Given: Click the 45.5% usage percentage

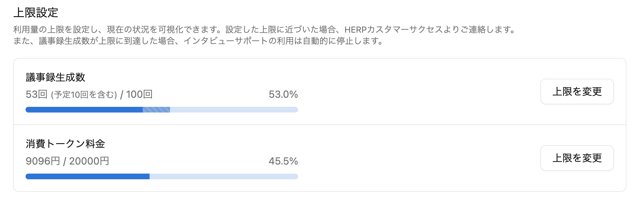Looking at the screenshot, I should (283, 161).
